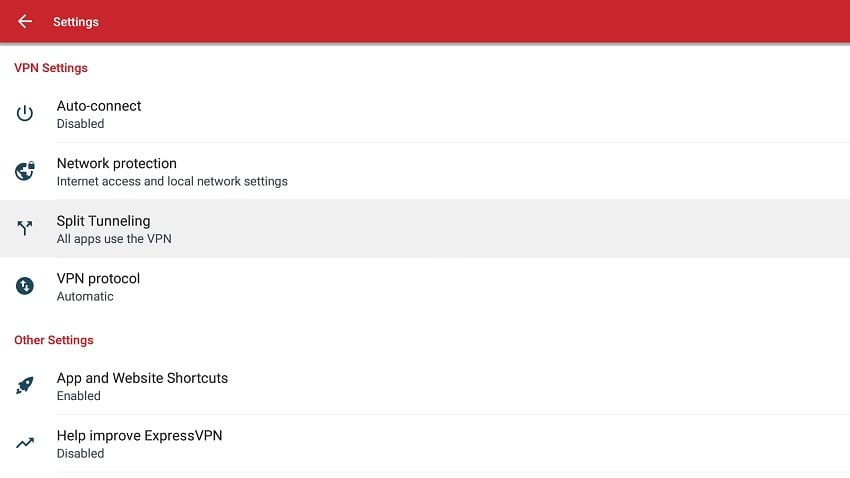Click the 'All apps use the VPN' subtitle
This screenshot has height=478, width=850.
pyautogui.click(x=114, y=239)
